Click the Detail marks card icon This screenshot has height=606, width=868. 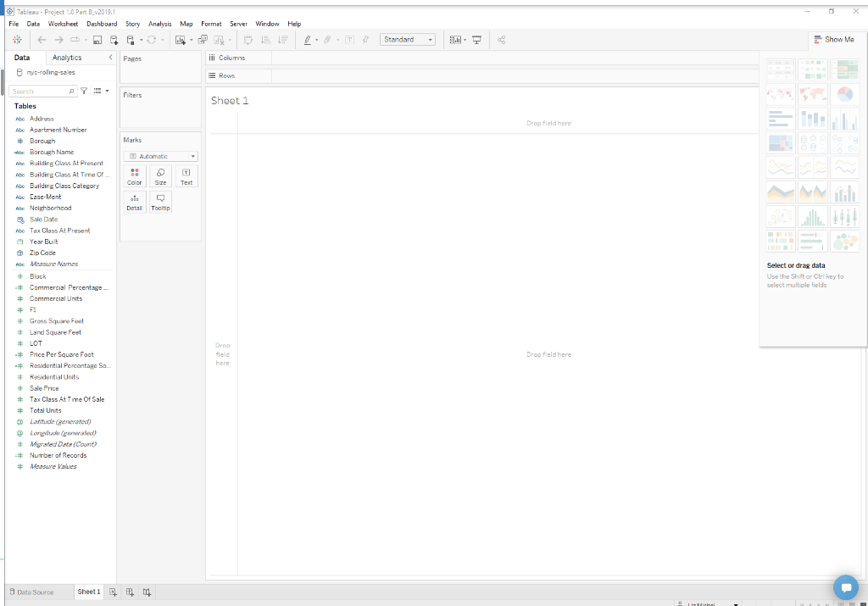135,203
